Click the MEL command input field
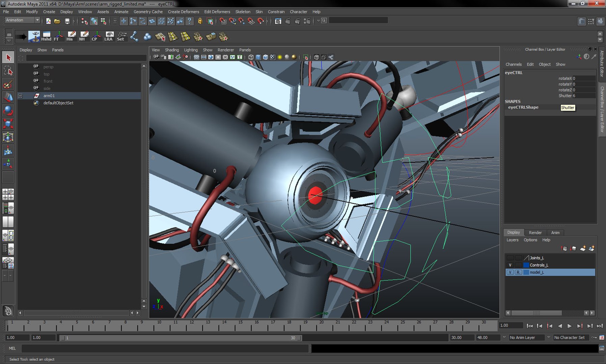Image resolution: width=606 pixels, height=364 pixels. pyautogui.click(x=165, y=348)
